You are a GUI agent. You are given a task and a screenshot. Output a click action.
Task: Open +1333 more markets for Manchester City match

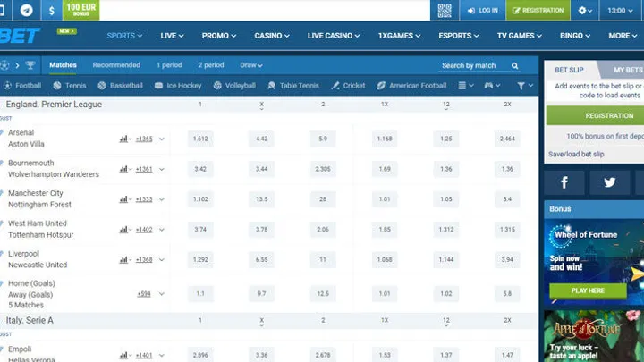144,199
